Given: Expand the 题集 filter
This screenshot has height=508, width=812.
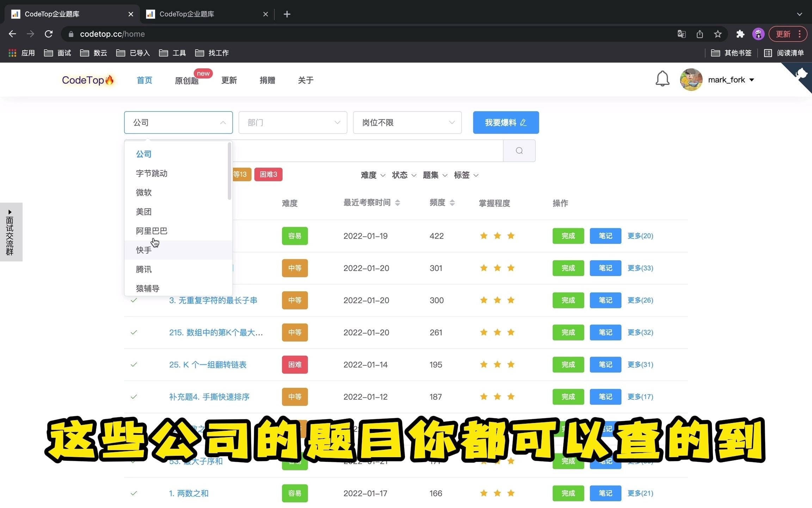Looking at the screenshot, I should (x=435, y=175).
